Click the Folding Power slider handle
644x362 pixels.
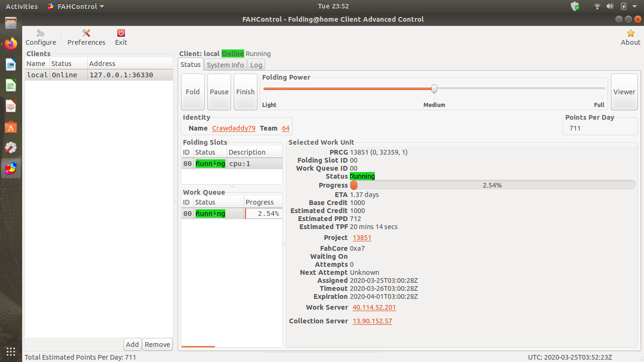click(434, 89)
